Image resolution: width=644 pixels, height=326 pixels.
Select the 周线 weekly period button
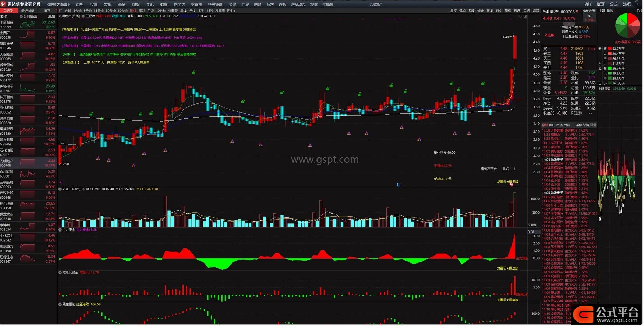coord(142,11)
